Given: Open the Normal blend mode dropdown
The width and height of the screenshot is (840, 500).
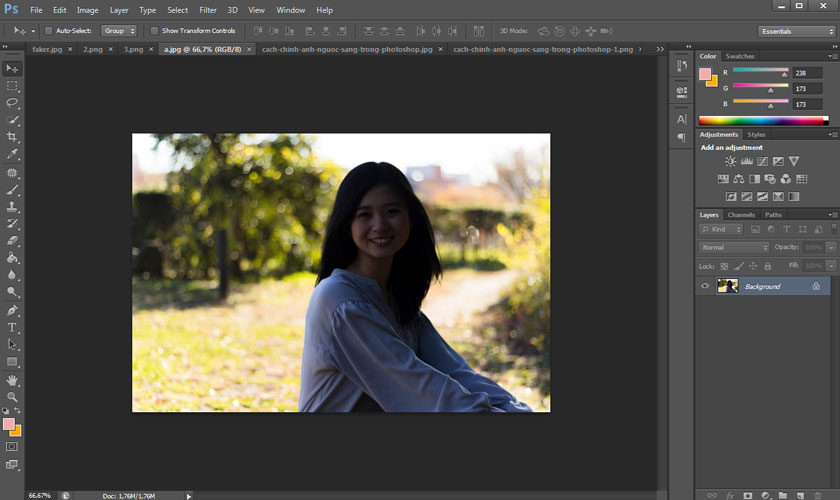Looking at the screenshot, I should (735, 247).
